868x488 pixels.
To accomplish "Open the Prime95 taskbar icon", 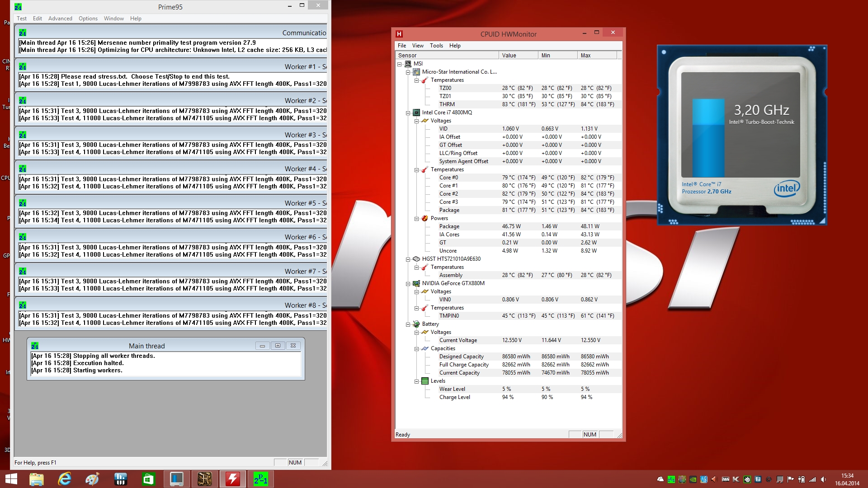I will pos(261,479).
